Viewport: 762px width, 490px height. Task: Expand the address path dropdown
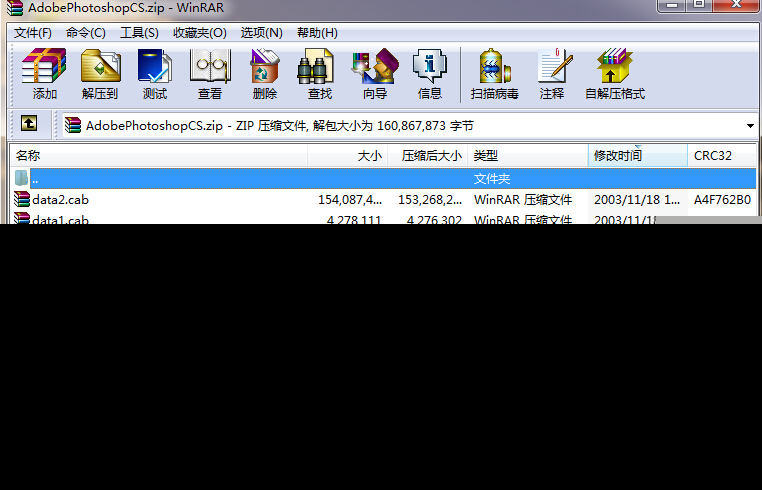click(x=750, y=126)
